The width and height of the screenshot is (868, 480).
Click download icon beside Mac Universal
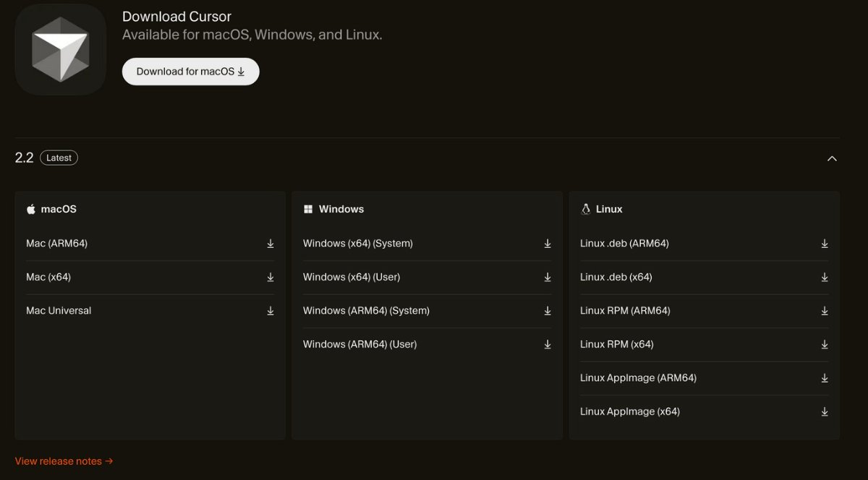click(271, 311)
